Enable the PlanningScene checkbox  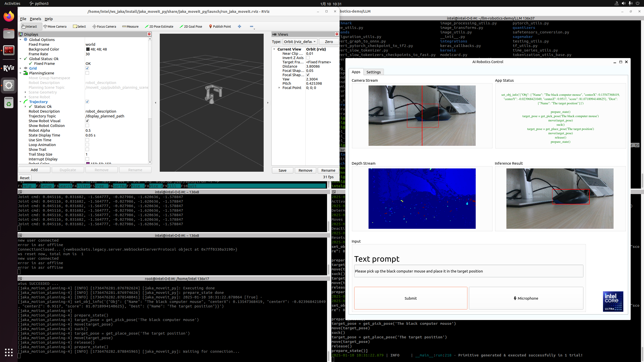(87, 73)
